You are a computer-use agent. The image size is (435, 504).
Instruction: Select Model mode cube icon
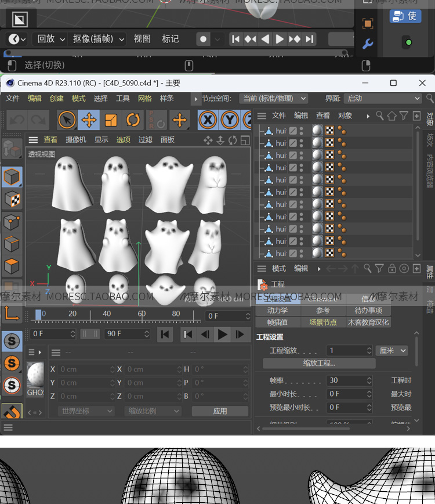tap(12, 177)
